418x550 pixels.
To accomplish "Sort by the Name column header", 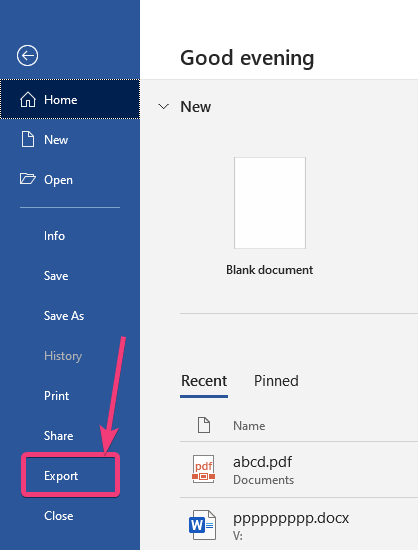I will (249, 425).
